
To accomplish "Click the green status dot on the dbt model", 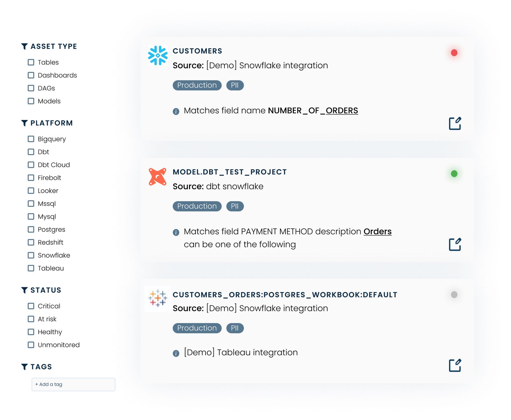I will tap(454, 174).
